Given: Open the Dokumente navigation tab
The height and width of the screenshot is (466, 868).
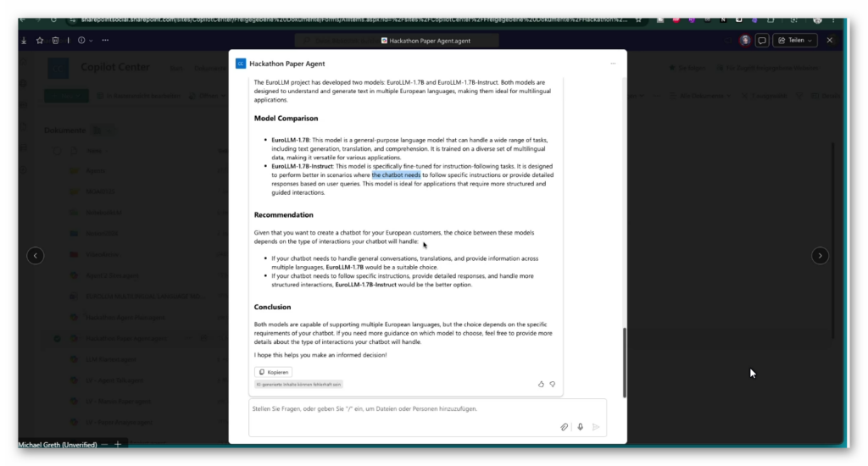Looking at the screenshot, I should tap(209, 69).
